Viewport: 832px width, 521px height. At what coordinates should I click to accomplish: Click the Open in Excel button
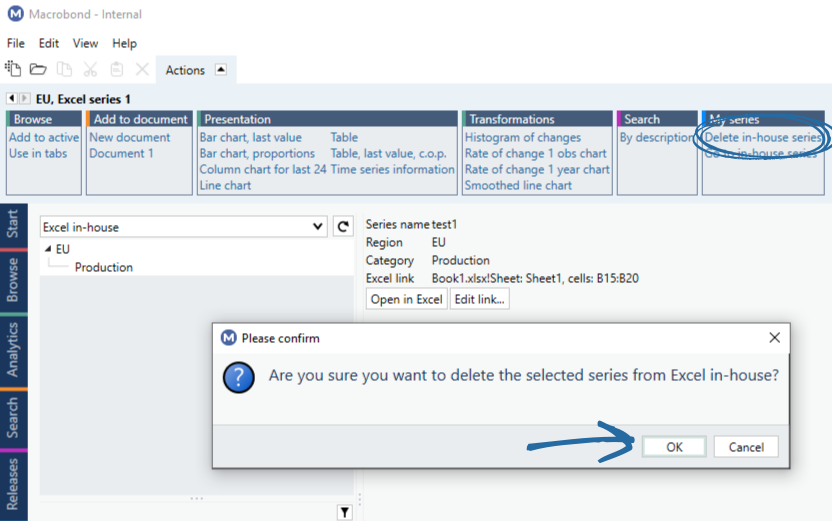point(406,299)
